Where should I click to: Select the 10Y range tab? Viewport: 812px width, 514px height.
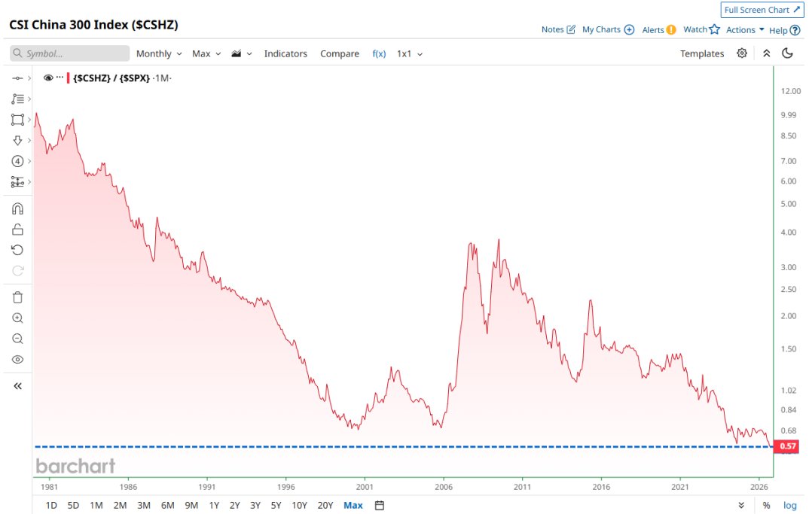tap(299, 505)
